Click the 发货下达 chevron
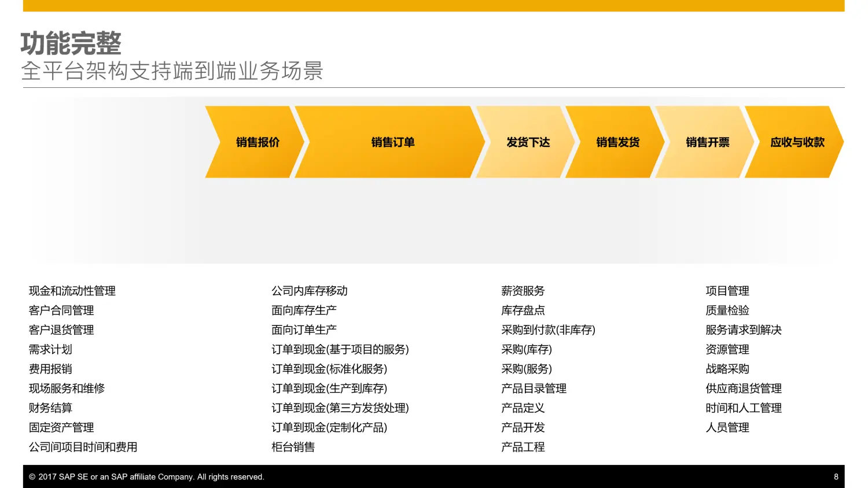 point(525,142)
